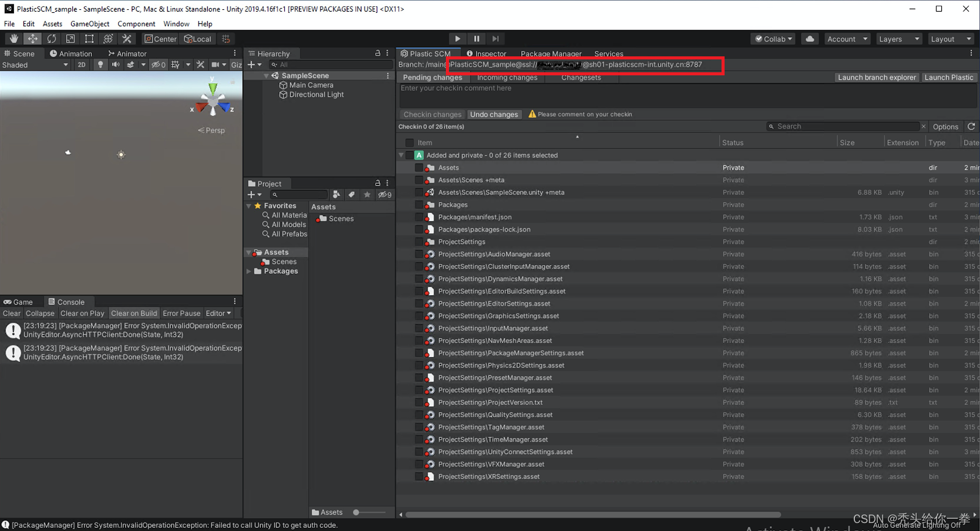Toggle scene audio speaker icon
Screen dimensions: 980x531
(x=116, y=64)
